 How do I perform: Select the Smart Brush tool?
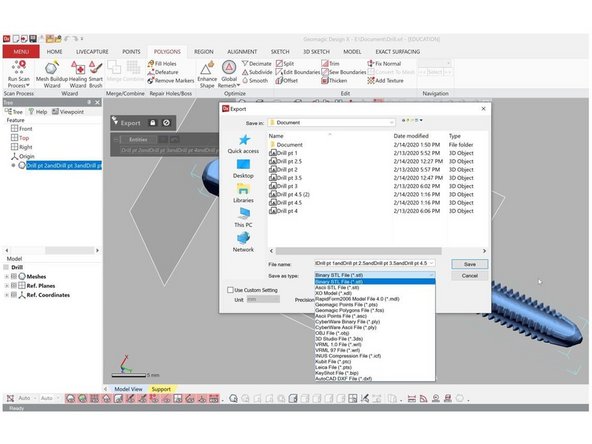click(x=96, y=74)
